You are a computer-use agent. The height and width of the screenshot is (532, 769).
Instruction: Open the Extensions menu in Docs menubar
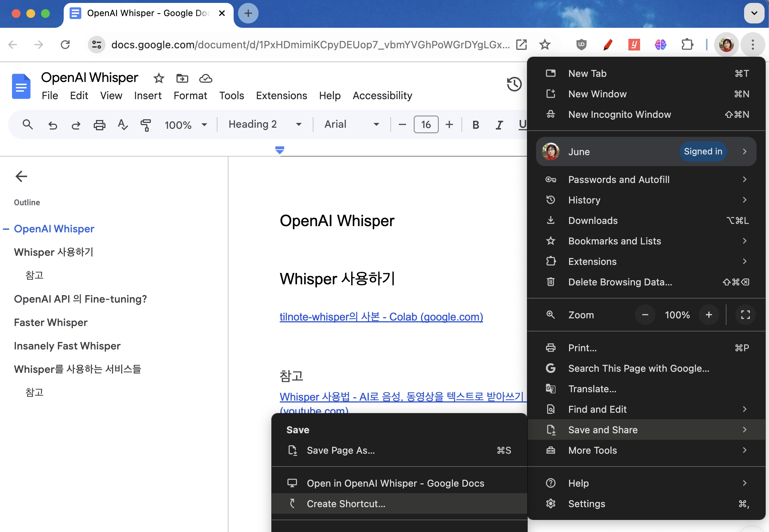(x=281, y=95)
